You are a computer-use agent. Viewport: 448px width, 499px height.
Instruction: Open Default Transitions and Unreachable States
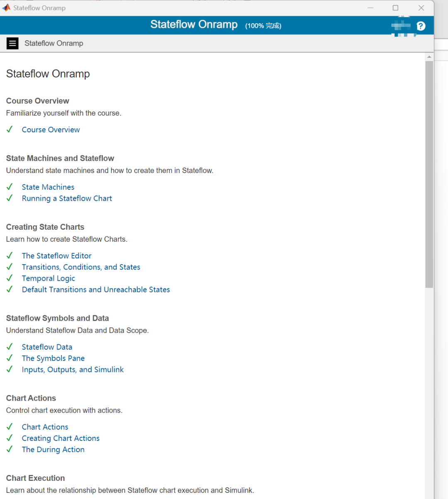pyautogui.click(x=96, y=290)
